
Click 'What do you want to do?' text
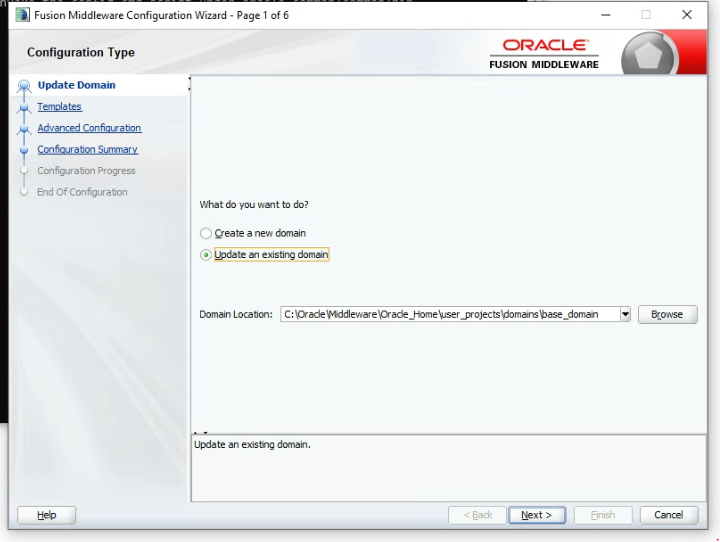point(254,205)
